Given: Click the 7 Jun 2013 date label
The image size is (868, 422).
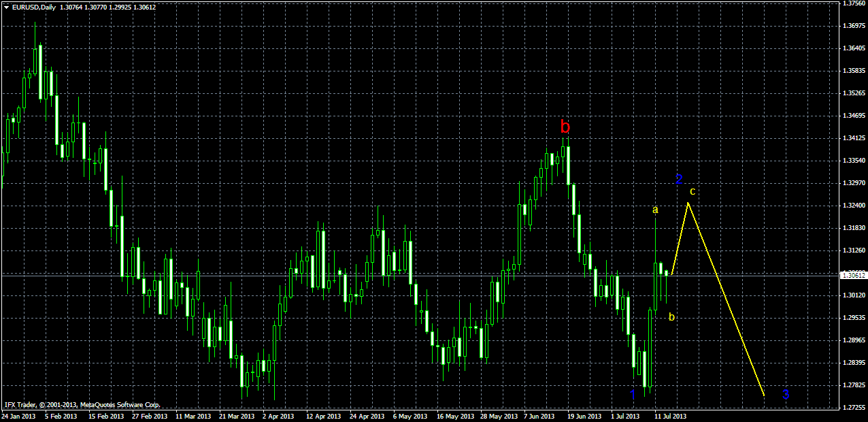Looking at the screenshot, I should (x=539, y=416).
